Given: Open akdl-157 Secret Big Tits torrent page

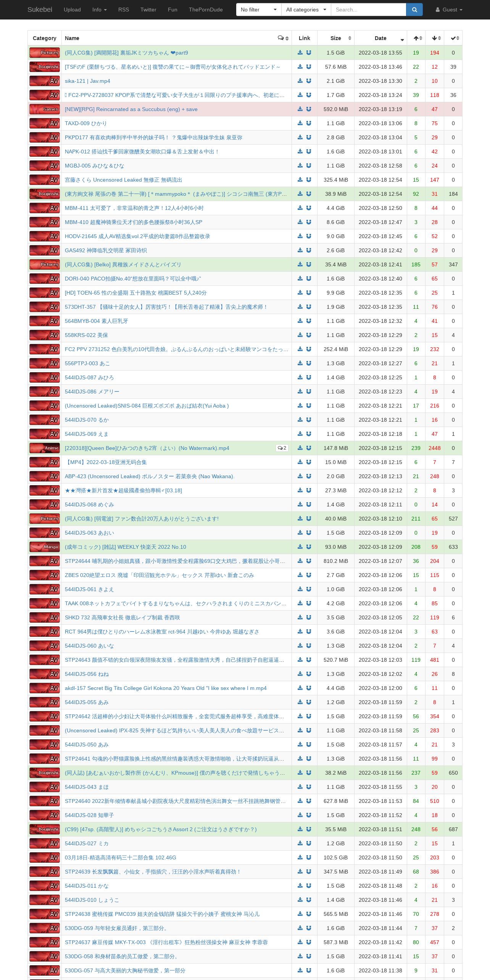Looking at the screenshot, I should coord(166,688).
